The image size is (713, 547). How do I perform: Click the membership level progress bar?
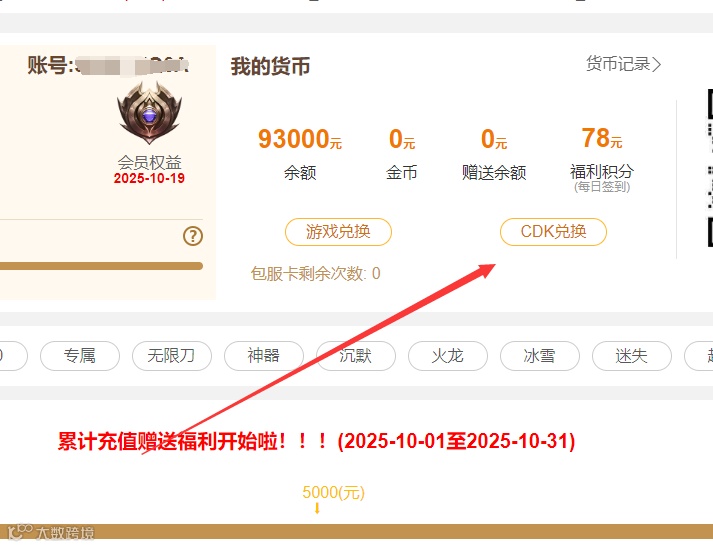[x=101, y=266]
